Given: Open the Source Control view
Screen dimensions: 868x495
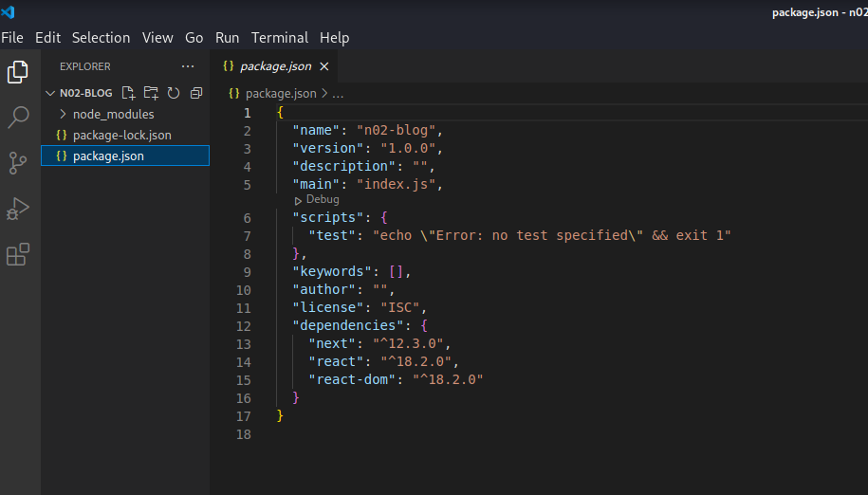Looking at the screenshot, I should coord(18,163).
